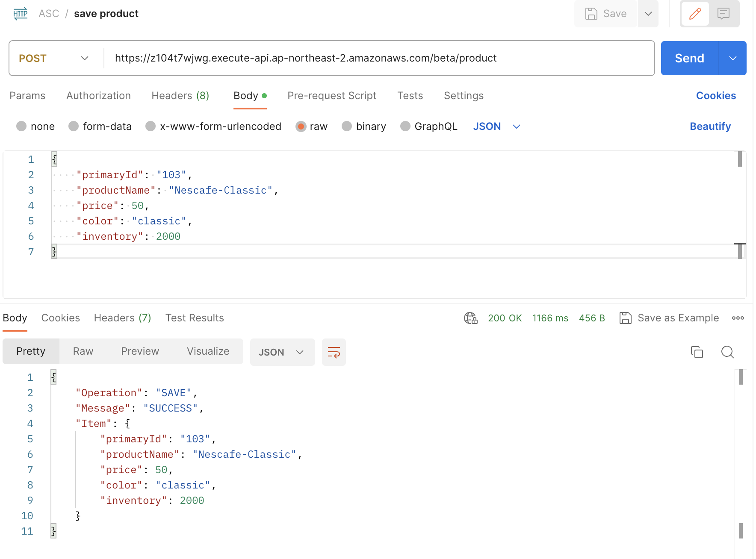This screenshot has height=559, width=756.
Task: Click the 200 OK status
Action: tap(505, 318)
